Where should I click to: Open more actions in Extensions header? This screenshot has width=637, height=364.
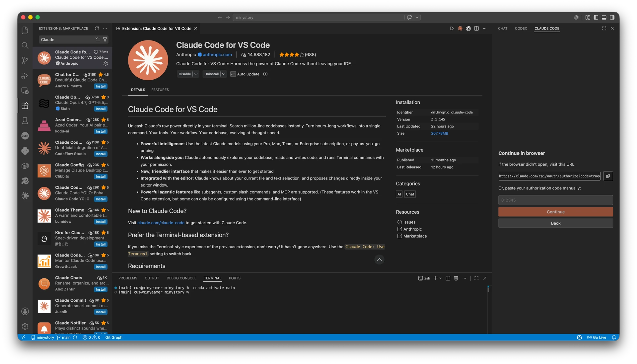[105, 29]
